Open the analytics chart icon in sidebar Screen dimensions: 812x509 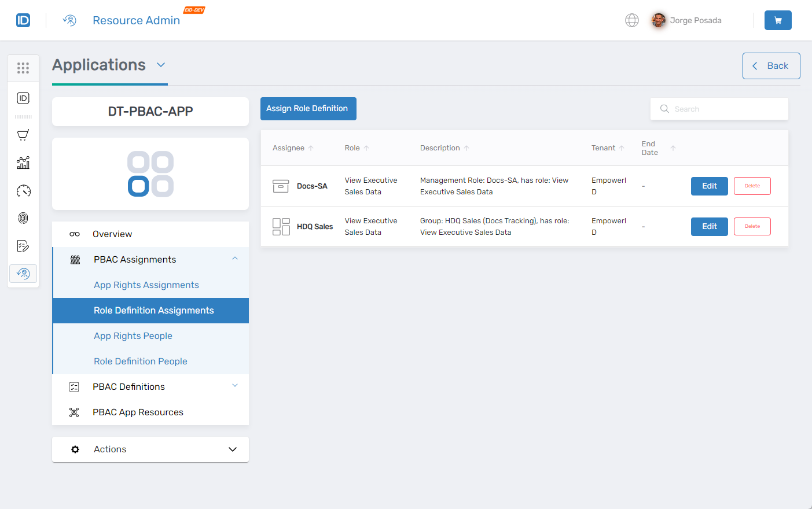tap(23, 163)
